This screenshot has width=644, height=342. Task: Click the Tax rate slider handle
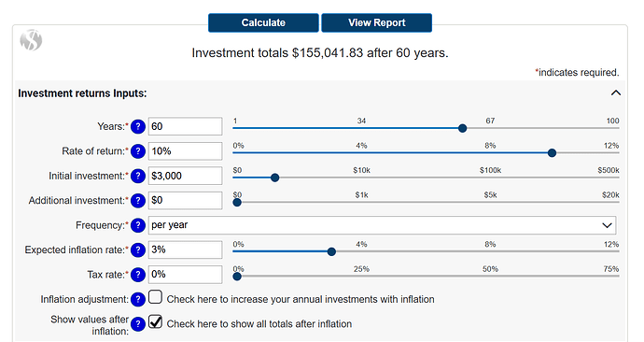237,277
